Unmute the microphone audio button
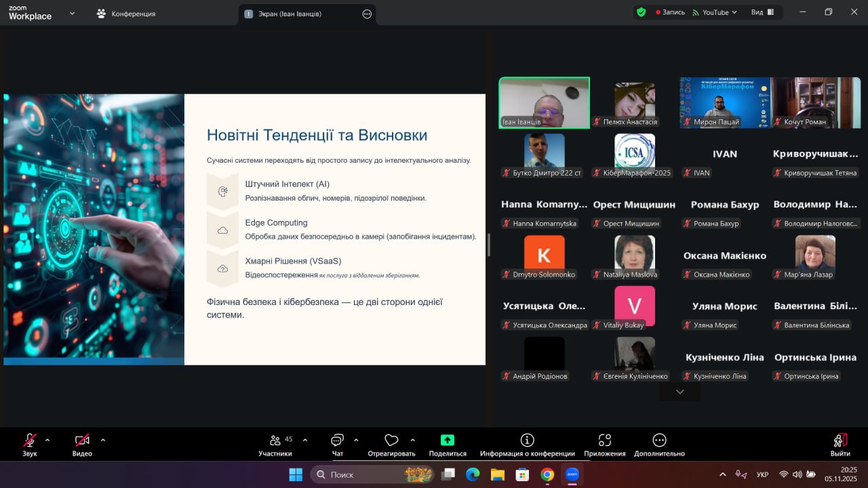The height and width of the screenshot is (488, 868). pos(30,441)
